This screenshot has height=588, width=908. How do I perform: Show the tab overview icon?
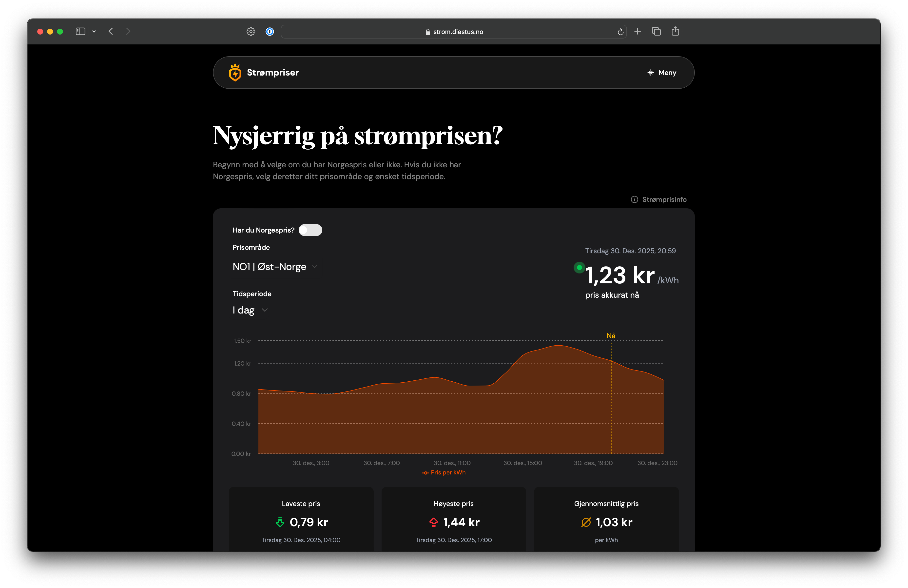(656, 31)
